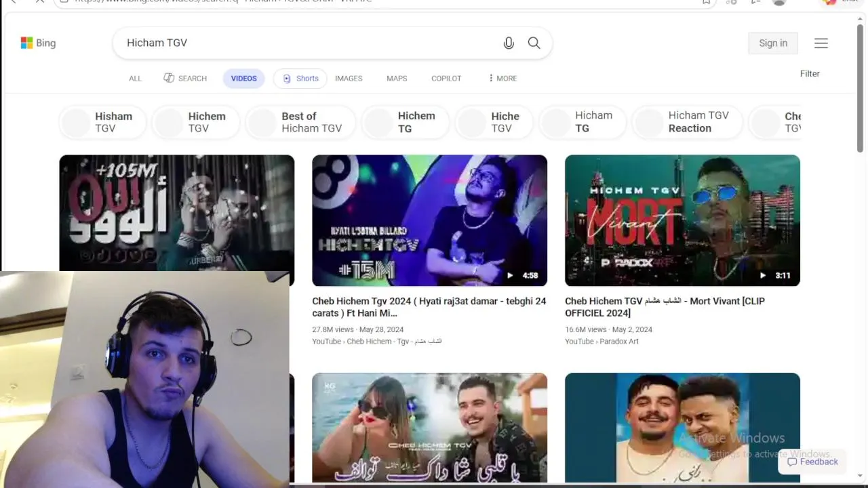Bookmark the page with the bookmark icon
Screen dimensions: 868x488
point(706,1)
